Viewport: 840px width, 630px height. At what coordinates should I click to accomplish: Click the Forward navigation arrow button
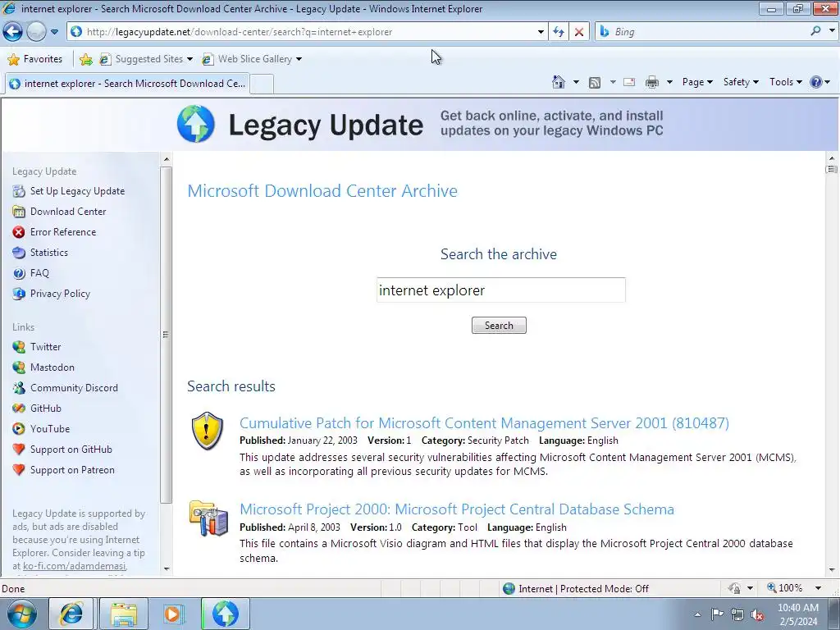point(36,32)
